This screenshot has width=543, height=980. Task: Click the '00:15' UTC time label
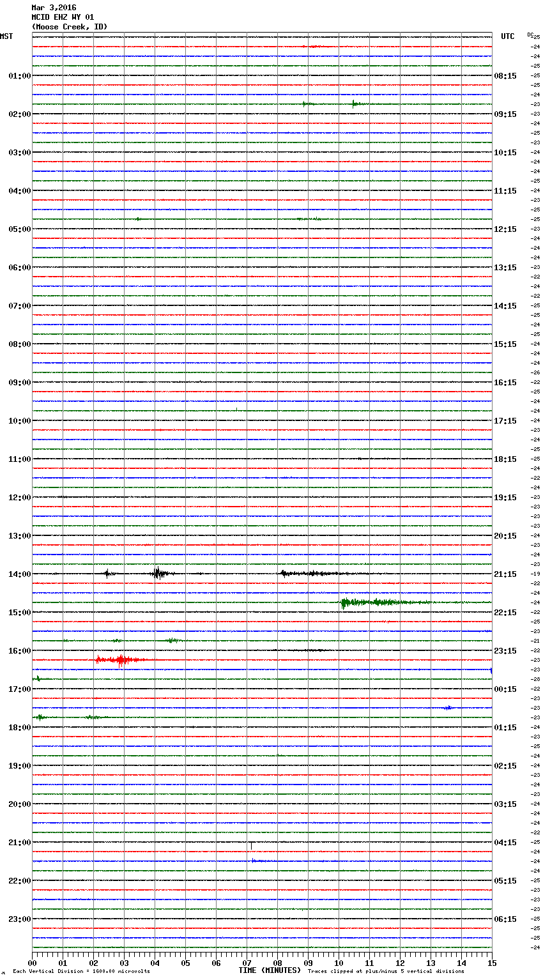pyautogui.click(x=505, y=689)
